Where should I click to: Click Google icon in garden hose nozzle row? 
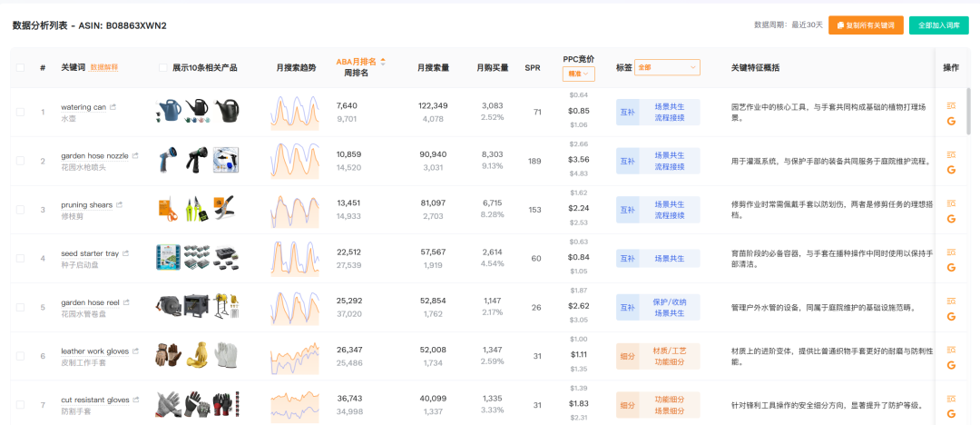click(x=951, y=170)
